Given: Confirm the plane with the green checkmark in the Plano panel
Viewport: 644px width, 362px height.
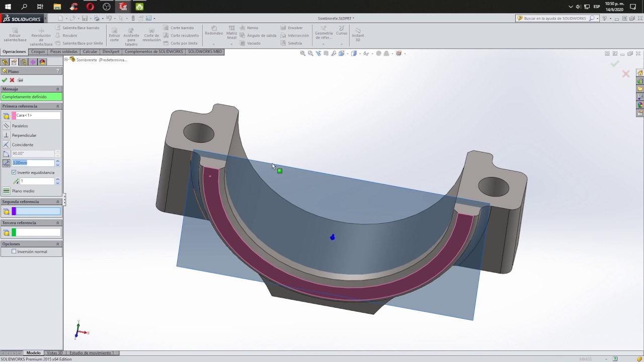Looking at the screenshot, I should [x=5, y=80].
